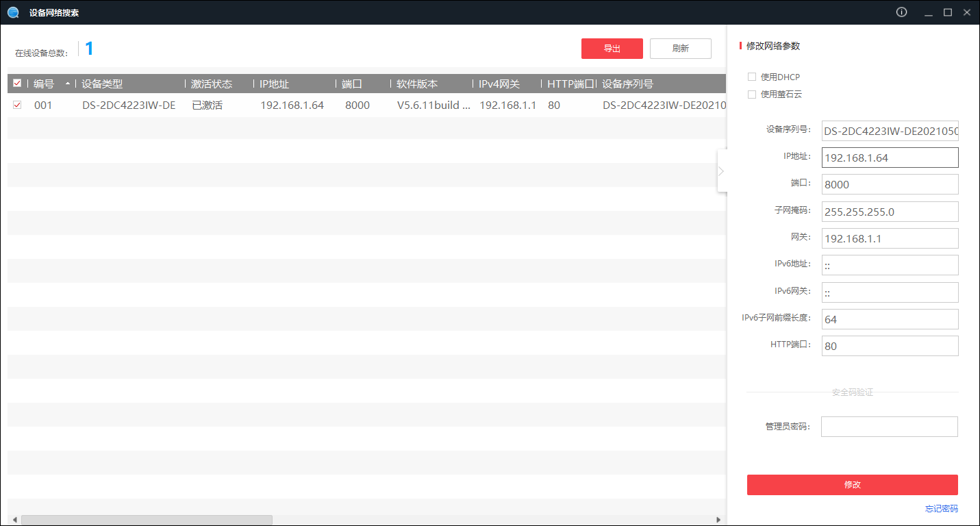Sort by the IP地址 column header
Image resolution: width=980 pixels, height=526 pixels.
[x=274, y=84]
